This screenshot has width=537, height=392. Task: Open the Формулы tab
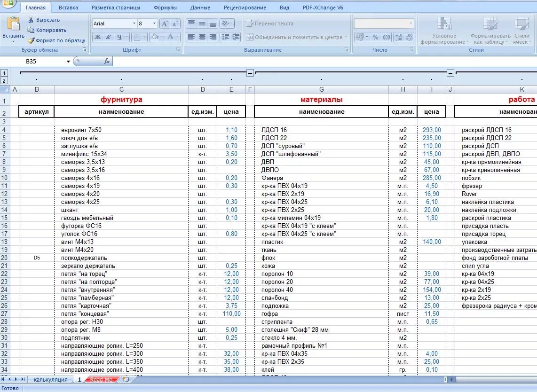point(166,8)
